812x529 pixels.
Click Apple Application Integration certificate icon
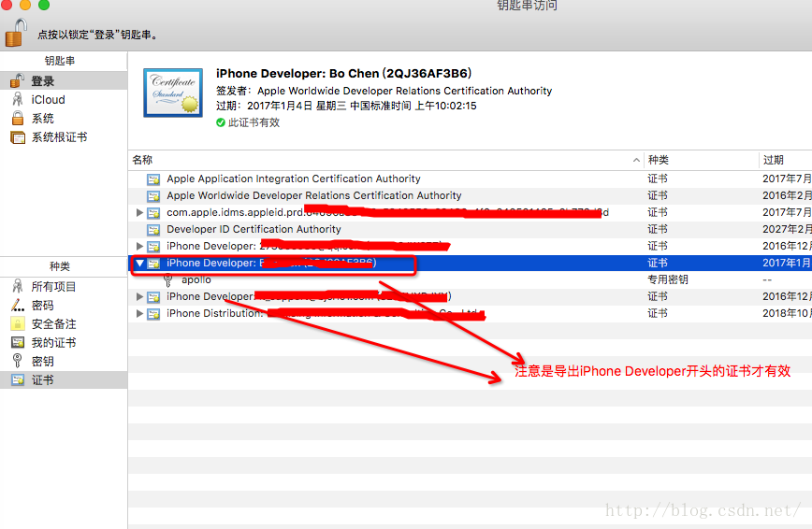coord(153,179)
